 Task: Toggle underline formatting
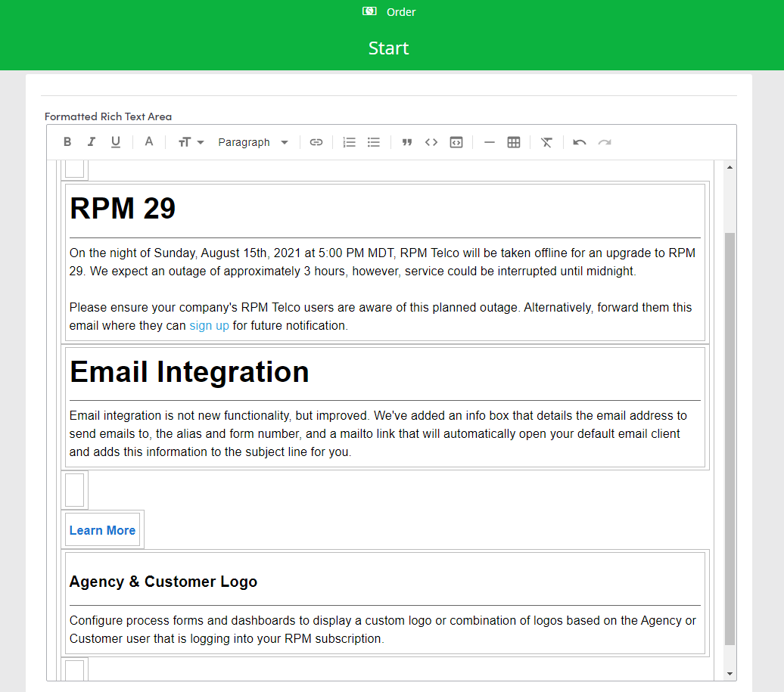[116, 142]
